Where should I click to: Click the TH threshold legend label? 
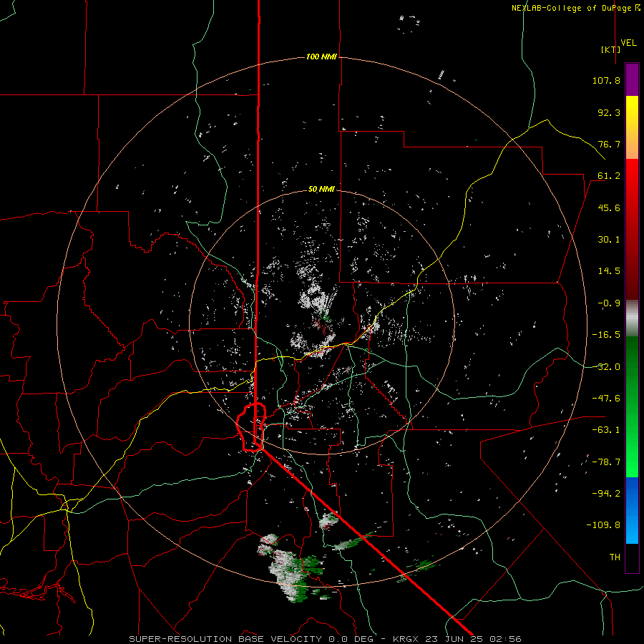(x=615, y=557)
